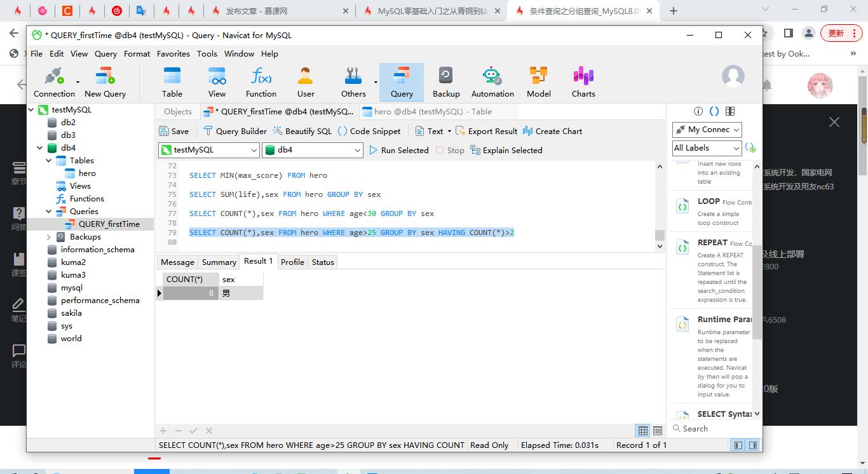Toggle the left navigation pane in status bar
Image resolution: width=868 pixels, height=474 pixels.
pos(738,445)
